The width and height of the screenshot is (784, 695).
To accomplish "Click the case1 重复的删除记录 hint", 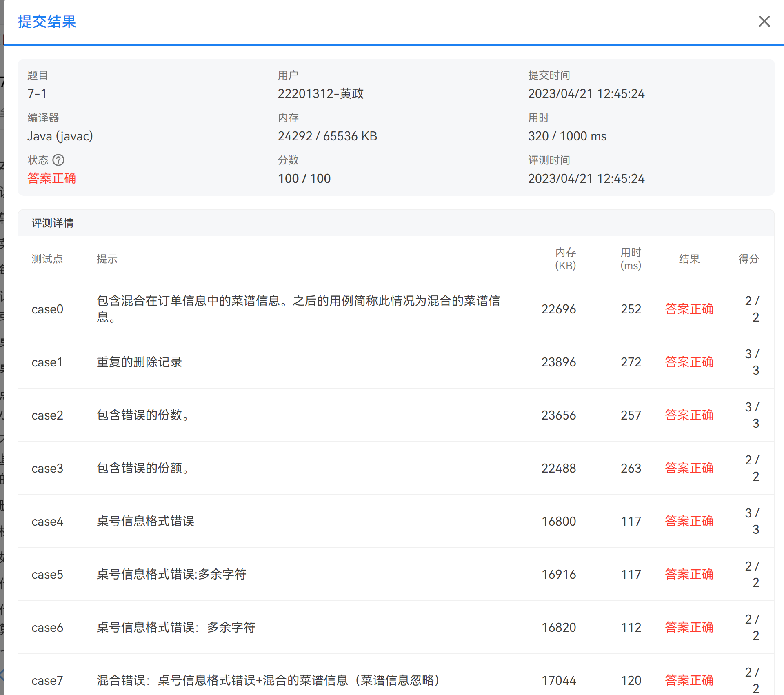I will point(139,362).
